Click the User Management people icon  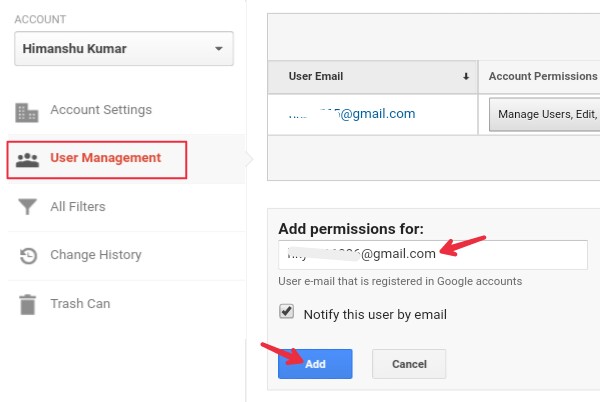pos(27,160)
